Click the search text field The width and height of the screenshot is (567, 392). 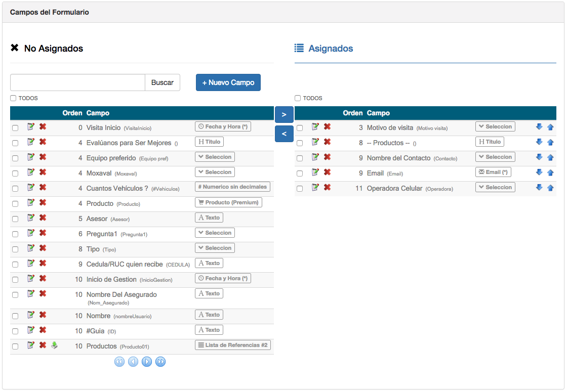pyautogui.click(x=78, y=82)
